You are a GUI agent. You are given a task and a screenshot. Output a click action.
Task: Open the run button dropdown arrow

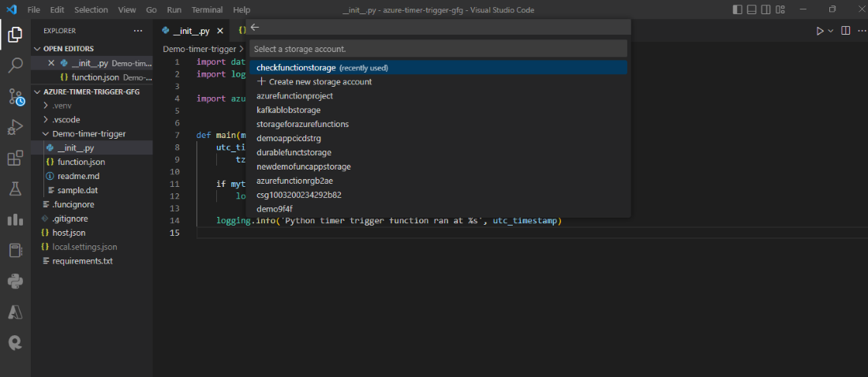(830, 31)
